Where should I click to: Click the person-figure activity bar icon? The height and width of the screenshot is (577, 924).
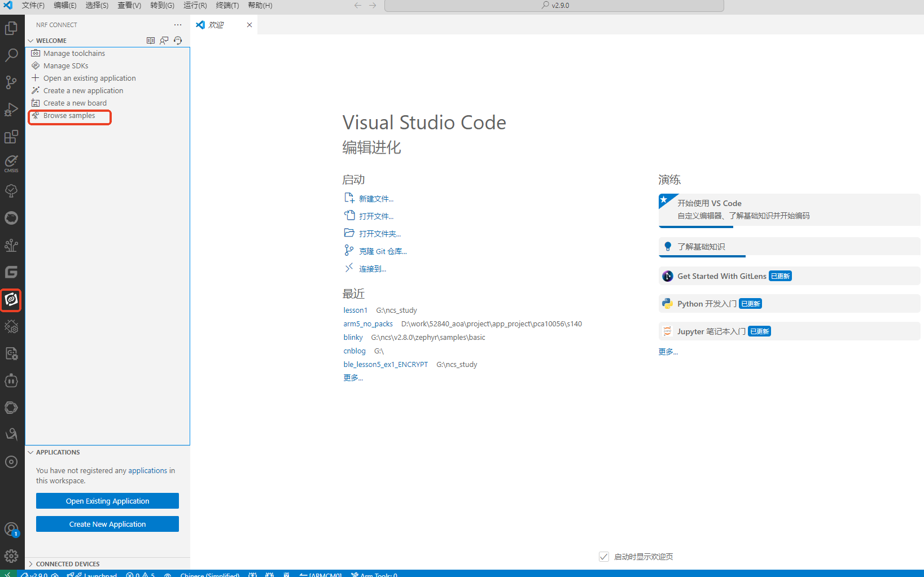pyautogui.click(x=11, y=435)
